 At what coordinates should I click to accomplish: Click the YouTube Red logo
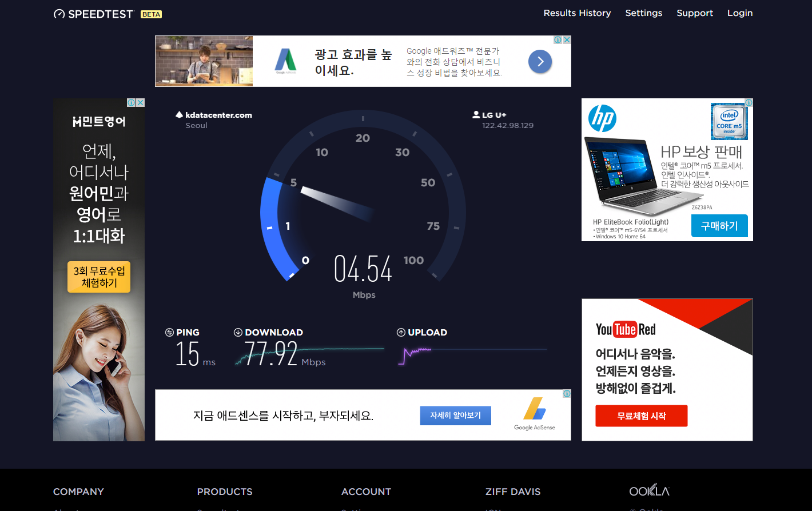[x=626, y=329]
